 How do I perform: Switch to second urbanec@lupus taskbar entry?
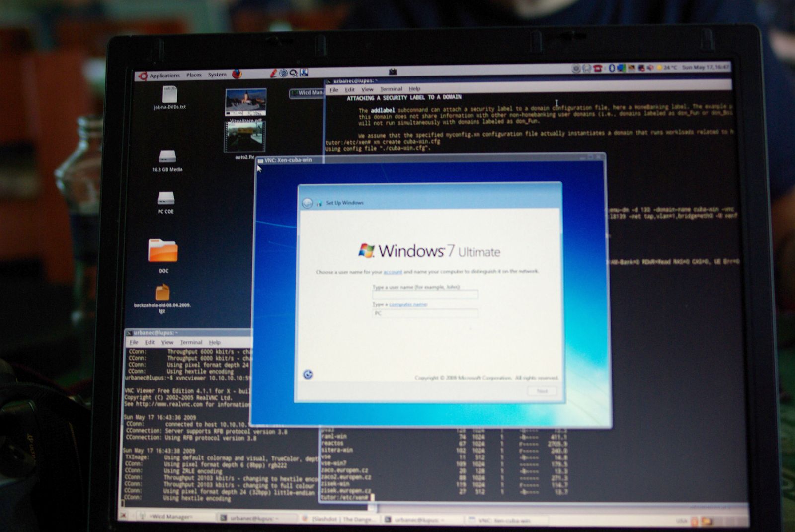tap(422, 520)
